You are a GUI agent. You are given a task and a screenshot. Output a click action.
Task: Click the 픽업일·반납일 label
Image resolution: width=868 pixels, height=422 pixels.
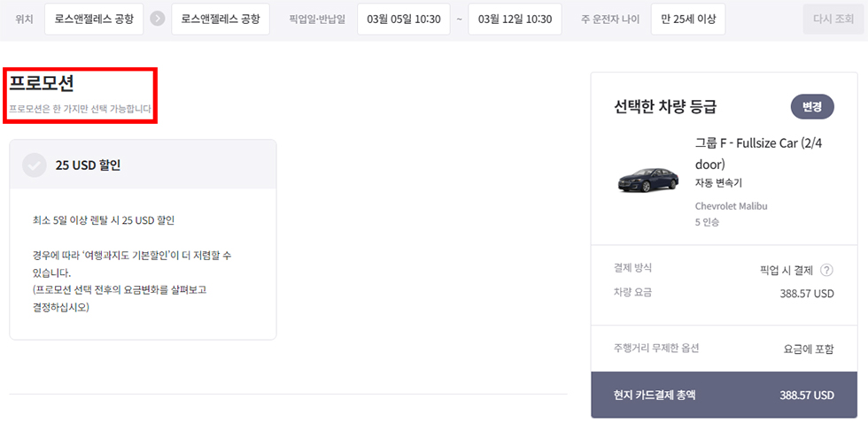tap(317, 19)
